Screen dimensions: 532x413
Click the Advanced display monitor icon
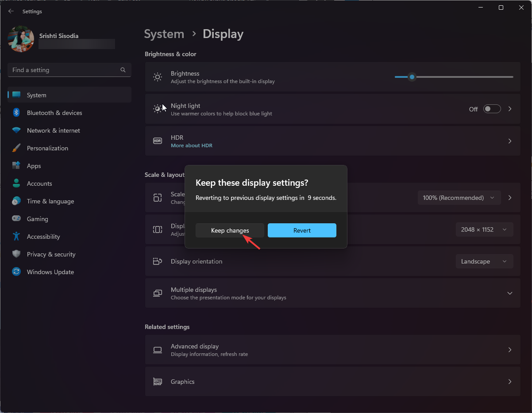click(157, 349)
